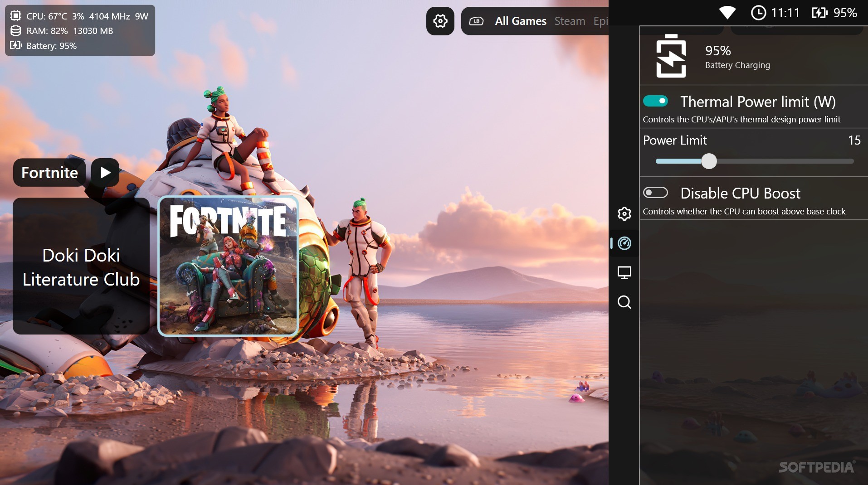Click the '4104 MHz' CPU frequency reading
868x485 pixels.
point(109,16)
